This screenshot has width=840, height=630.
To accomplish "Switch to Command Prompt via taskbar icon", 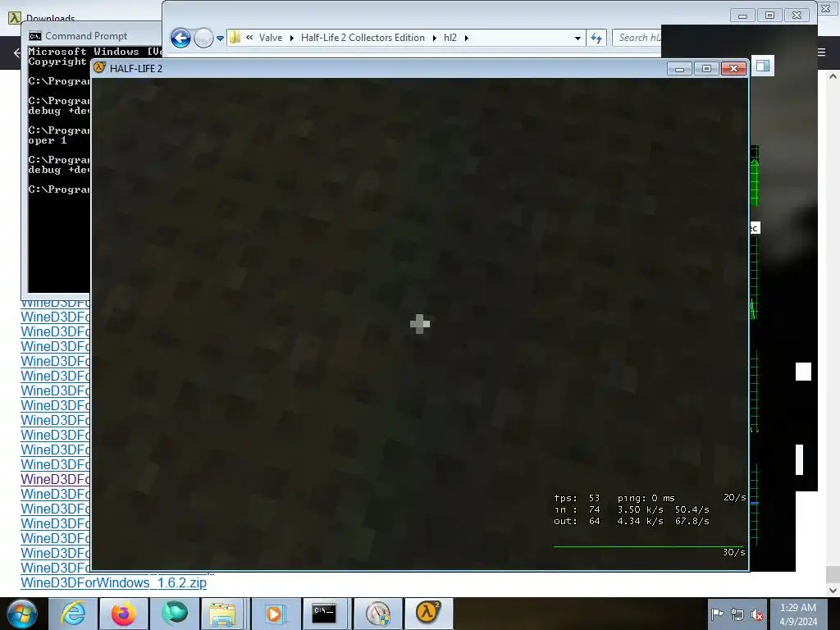I will tap(325, 614).
